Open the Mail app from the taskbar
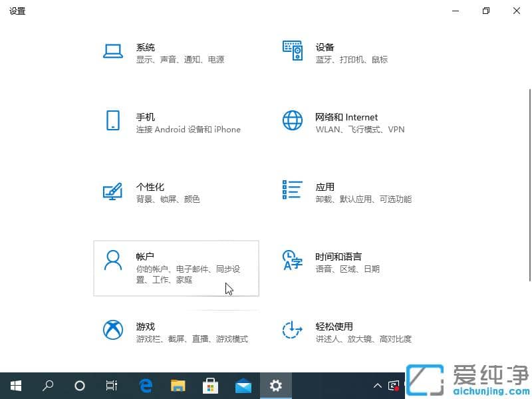 pos(243,386)
